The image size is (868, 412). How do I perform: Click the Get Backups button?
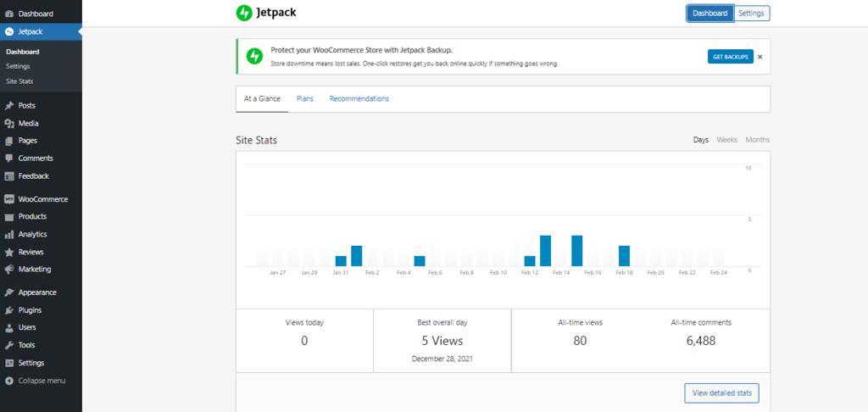click(x=730, y=57)
